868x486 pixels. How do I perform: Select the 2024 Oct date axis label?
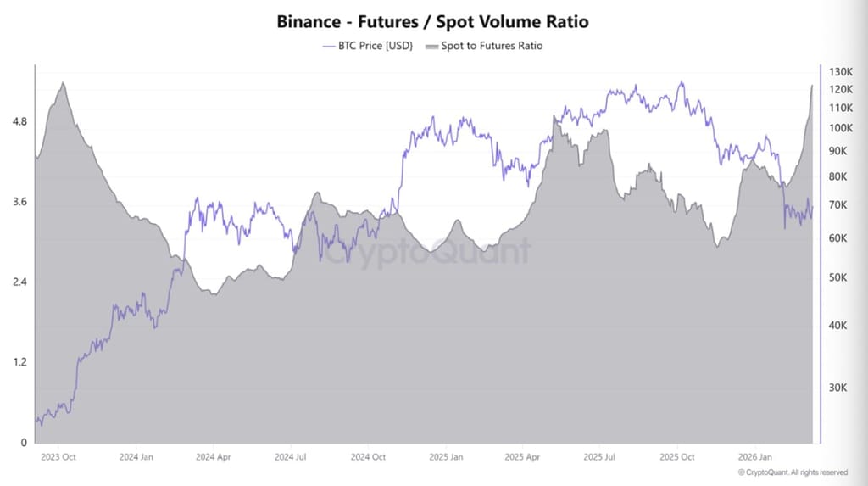(368, 457)
